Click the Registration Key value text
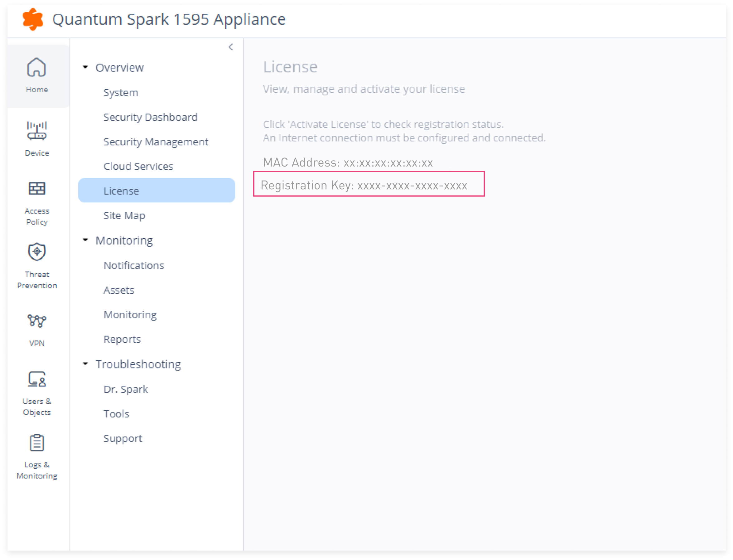This screenshot has height=560, width=733. [412, 186]
